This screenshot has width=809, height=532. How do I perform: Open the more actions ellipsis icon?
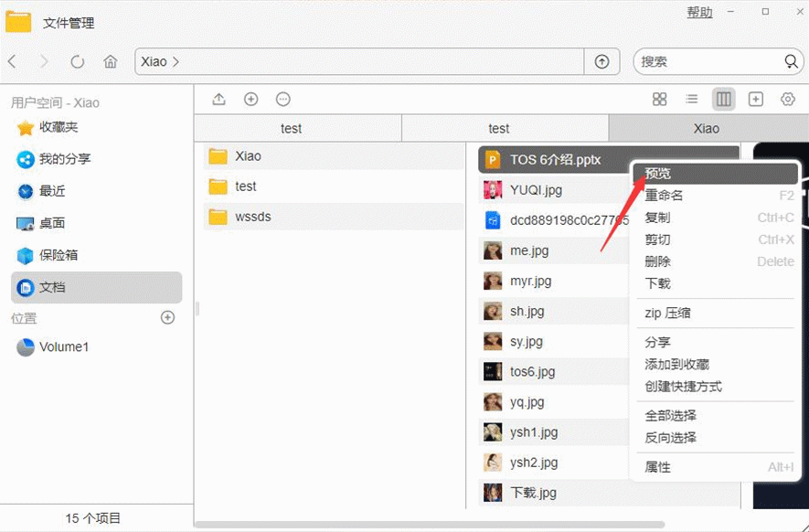pyautogui.click(x=282, y=99)
